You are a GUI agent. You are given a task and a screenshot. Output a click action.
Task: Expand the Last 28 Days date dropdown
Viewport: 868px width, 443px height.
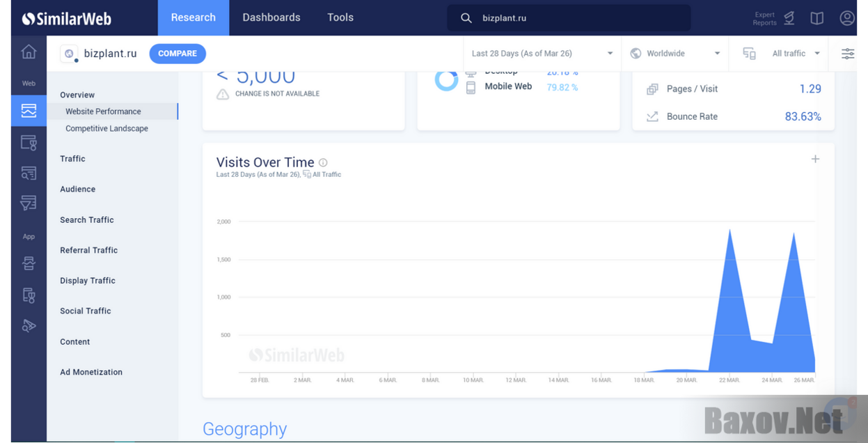pos(541,54)
